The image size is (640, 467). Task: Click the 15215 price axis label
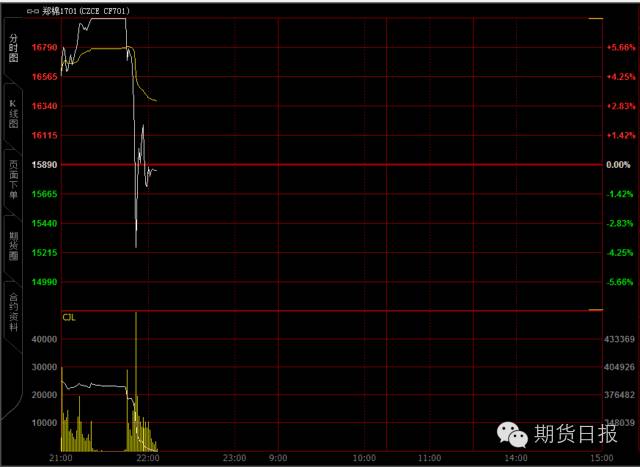(44, 253)
